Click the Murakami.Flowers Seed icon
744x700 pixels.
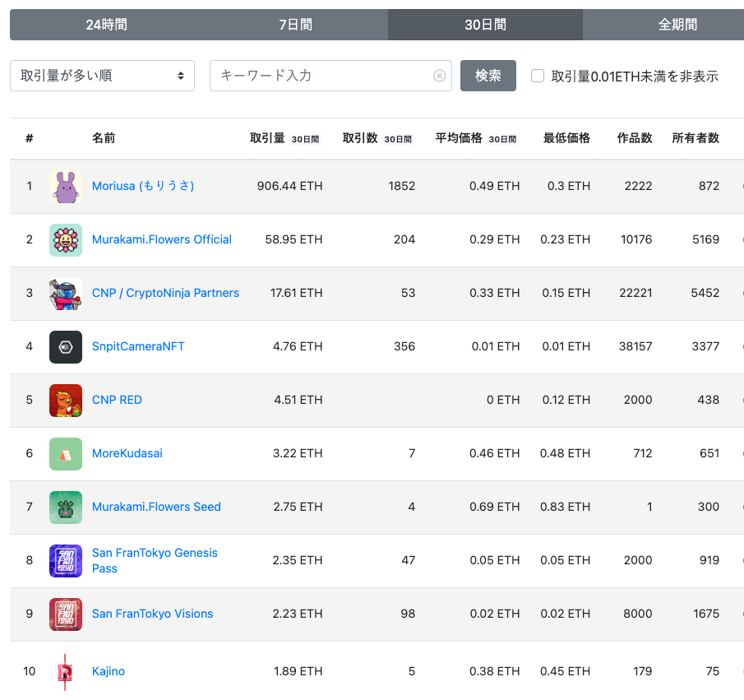(x=66, y=508)
